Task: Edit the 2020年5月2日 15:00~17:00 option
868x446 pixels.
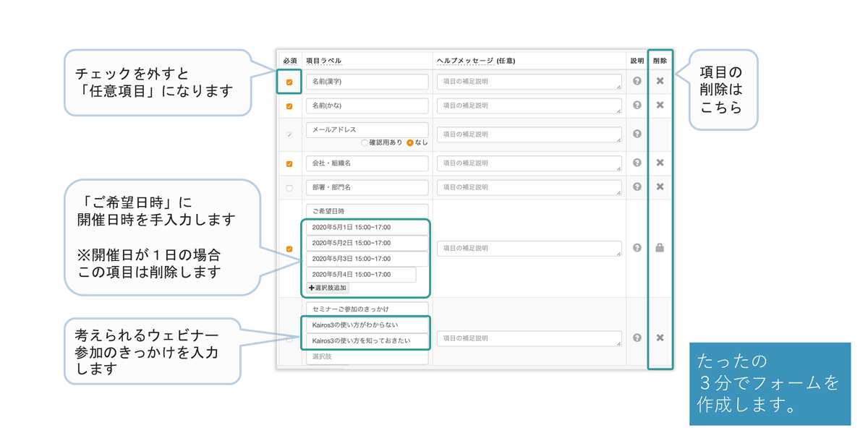Action: pyautogui.click(x=367, y=243)
